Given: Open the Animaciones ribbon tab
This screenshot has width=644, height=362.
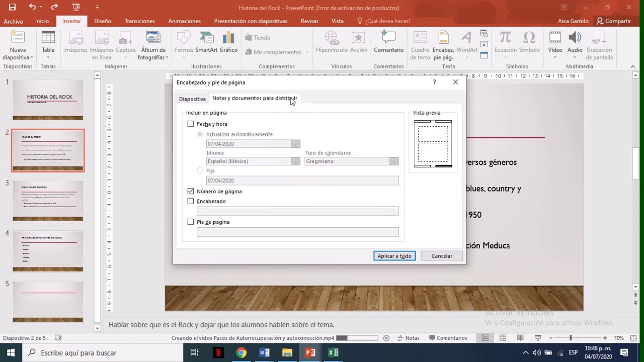Looking at the screenshot, I should pyautogui.click(x=185, y=21).
